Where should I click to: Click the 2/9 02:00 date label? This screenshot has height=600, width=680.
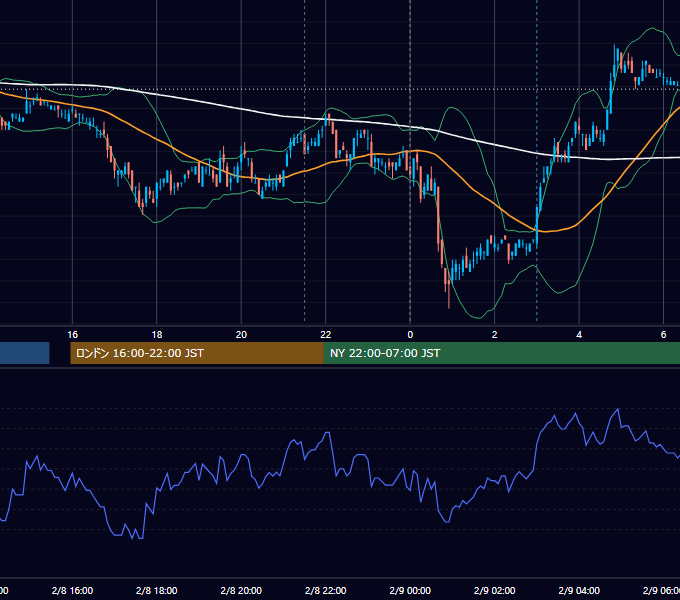coord(494,591)
